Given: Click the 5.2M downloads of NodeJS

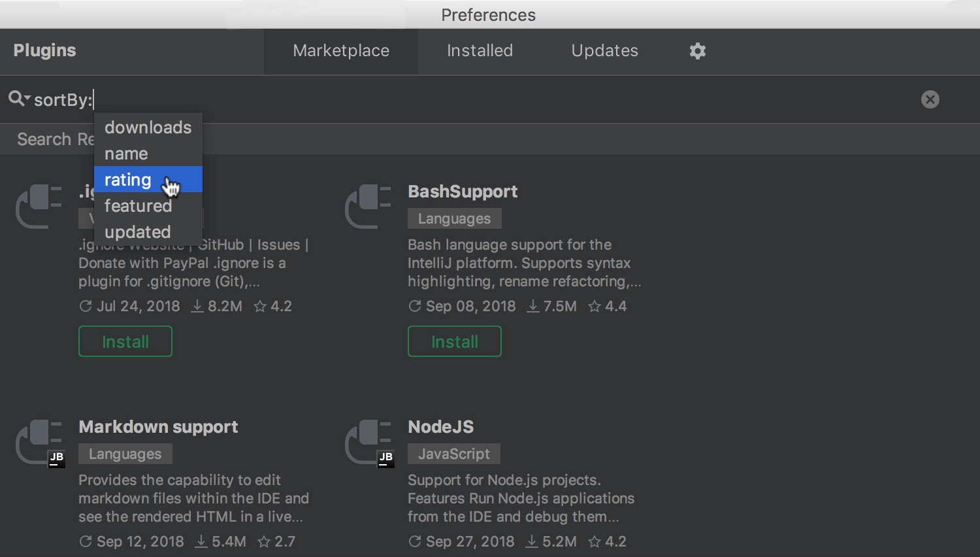Looking at the screenshot, I should pos(551,541).
